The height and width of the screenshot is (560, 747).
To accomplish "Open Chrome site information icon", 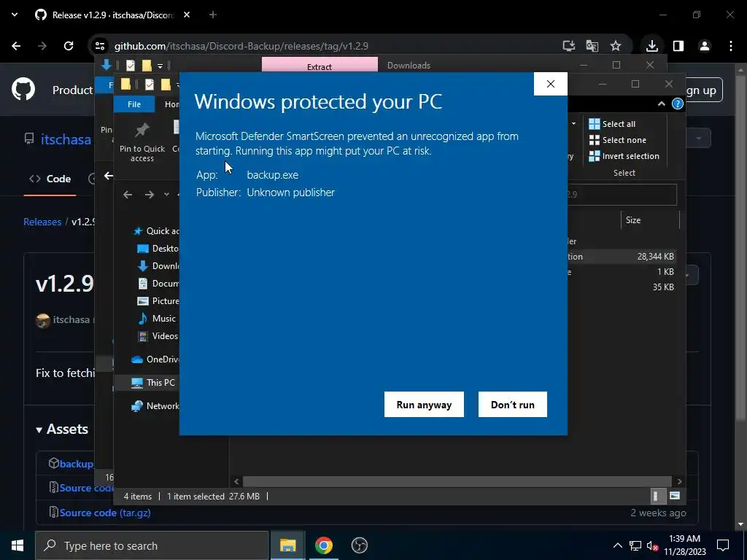I will point(99,46).
